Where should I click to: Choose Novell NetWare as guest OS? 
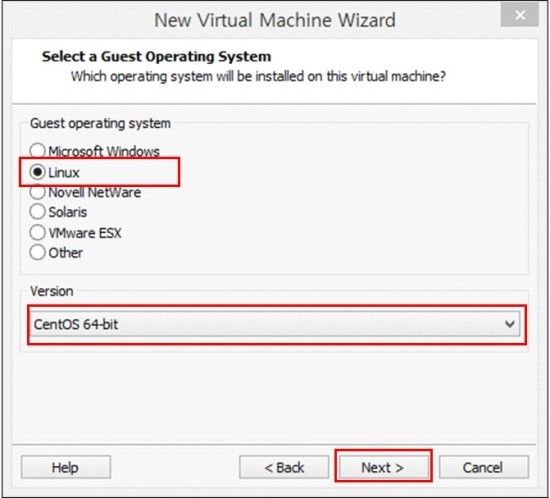[38, 192]
